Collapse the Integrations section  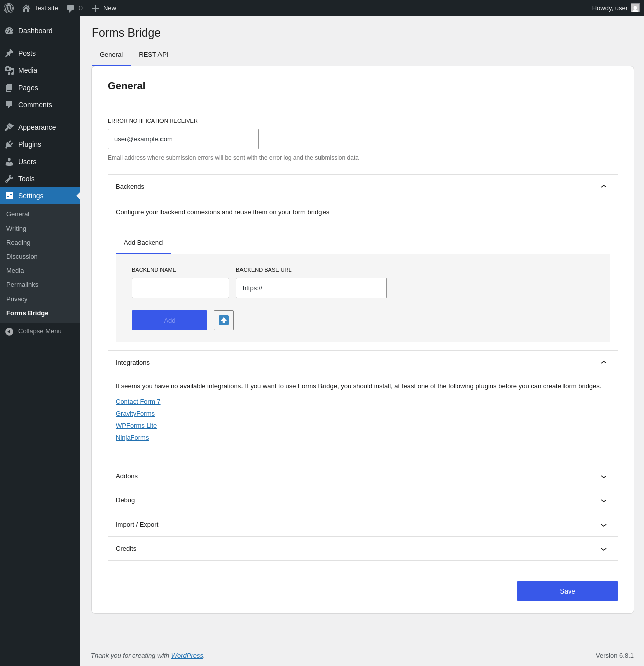click(x=363, y=363)
